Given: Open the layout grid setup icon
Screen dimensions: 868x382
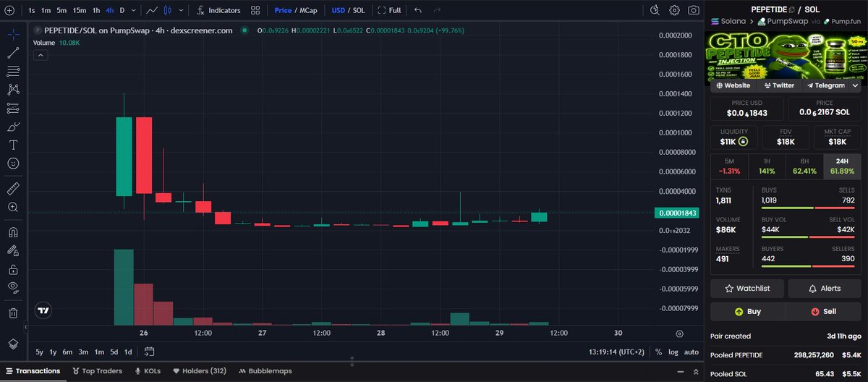Looking at the screenshot, I should [x=255, y=10].
